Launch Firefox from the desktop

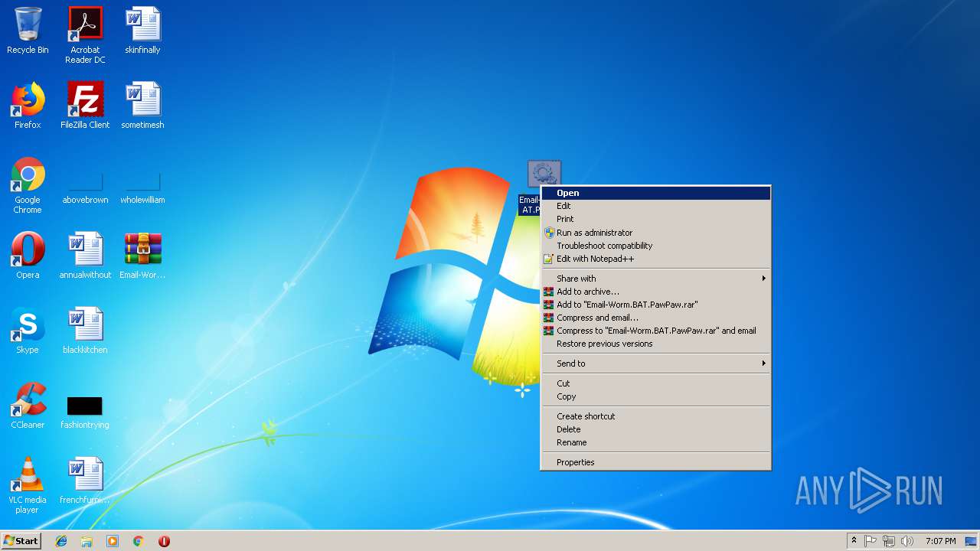pos(28,106)
